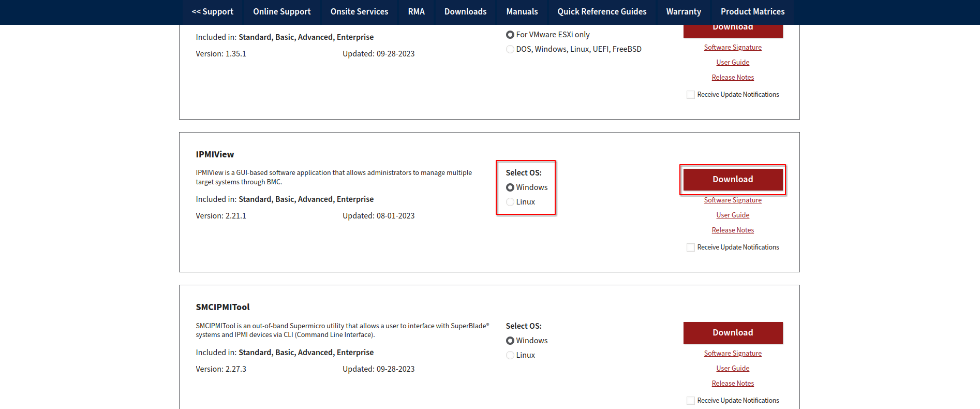The image size is (980, 409).
Task: Choose Linux OS for SMCIPMITool
Action: pyautogui.click(x=510, y=355)
